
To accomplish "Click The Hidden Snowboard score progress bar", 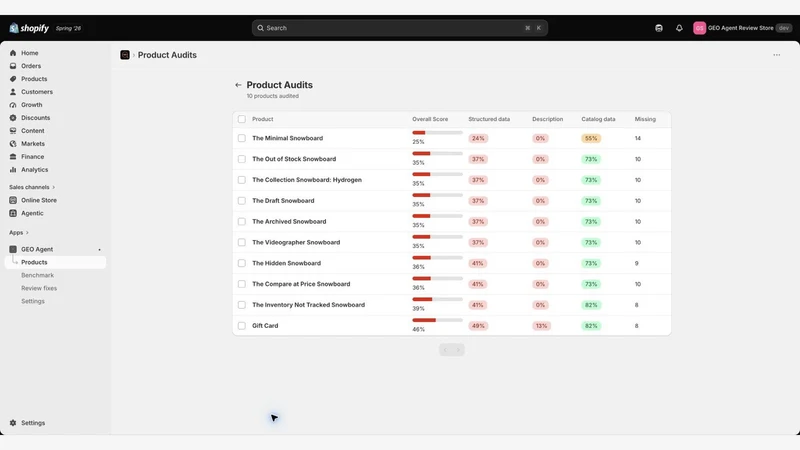I will pyautogui.click(x=437, y=258).
